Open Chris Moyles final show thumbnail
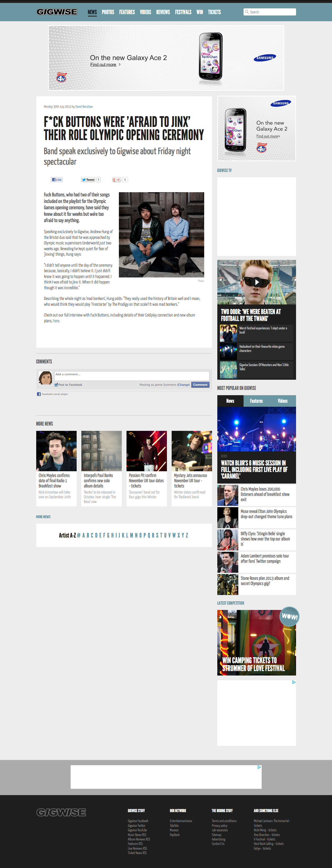Image resolution: width=332 pixels, height=868 pixels. pyautogui.click(x=56, y=451)
